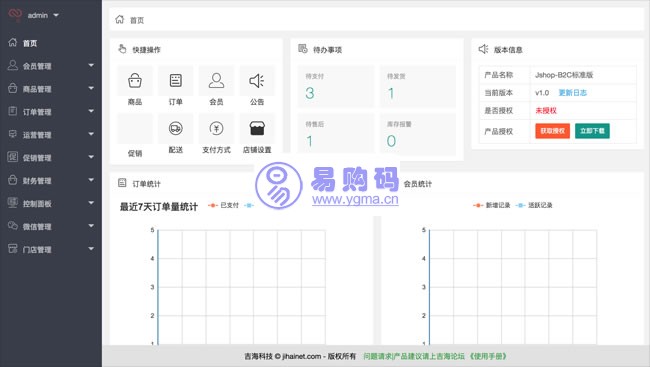Click the v1.0 version text
The width and height of the screenshot is (650, 367).
[x=542, y=92]
